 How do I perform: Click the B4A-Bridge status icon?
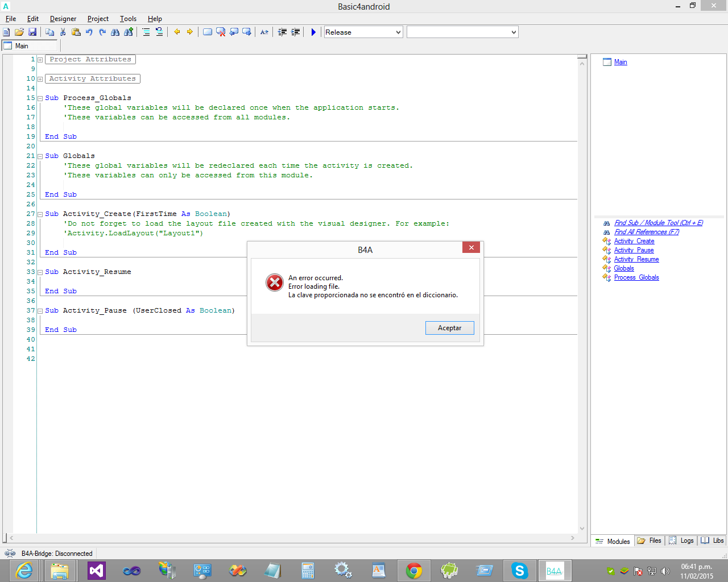pos(10,554)
